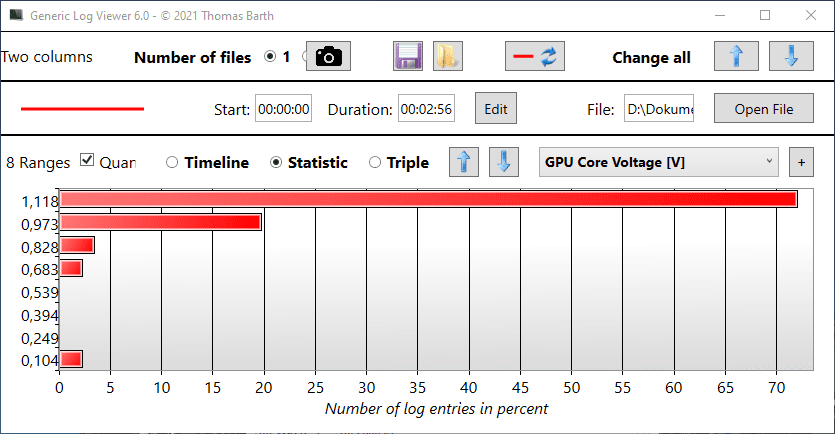The image size is (835, 434).
Task: Click the 'Two columns' label
Action: pyautogui.click(x=47, y=56)
